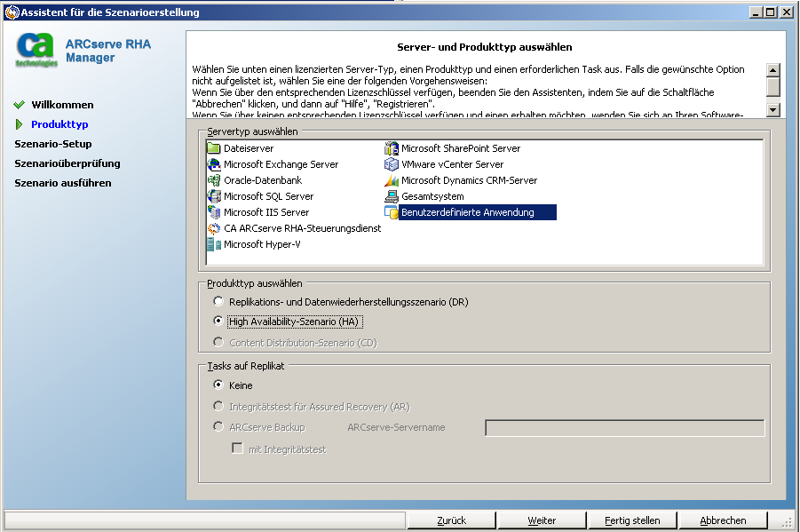Click the Benutzerdefinierte Anwendung icon
This screenshot has height=532, width=800.
392,212
